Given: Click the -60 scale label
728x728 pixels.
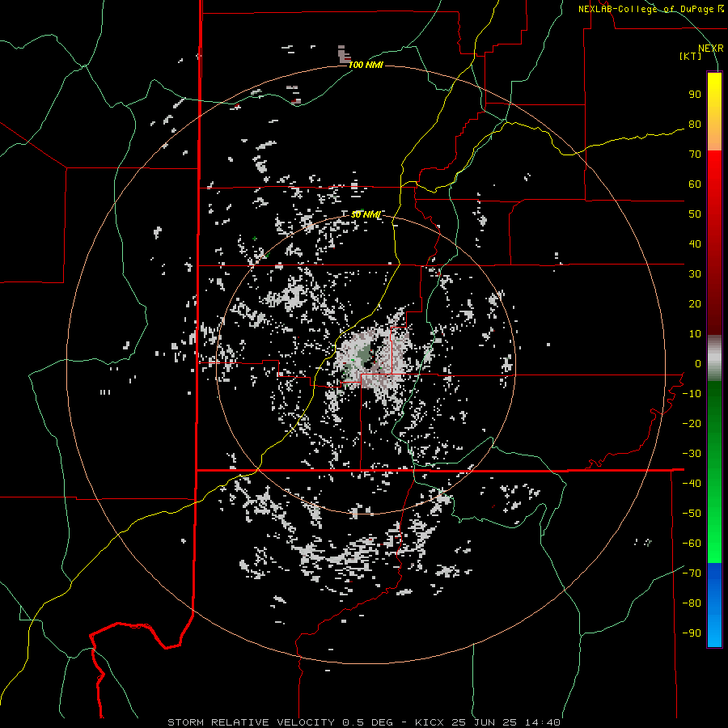Looking at the screenshot, I should pos(692,544).
